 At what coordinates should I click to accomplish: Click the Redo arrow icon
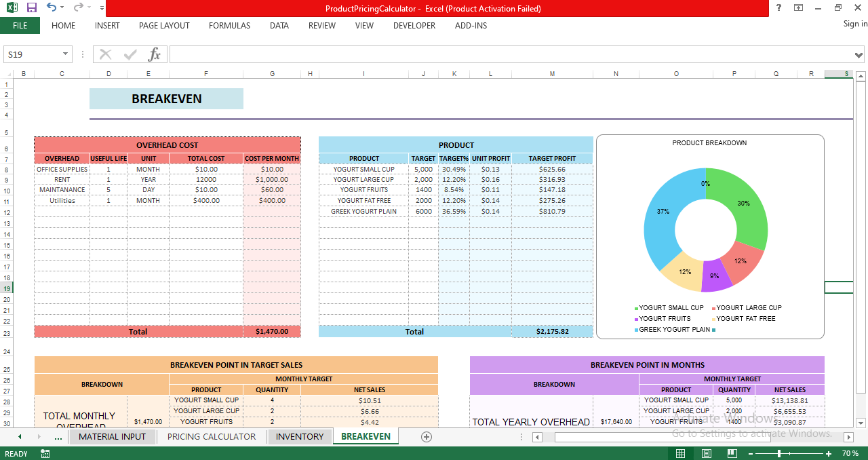[77, 7]
